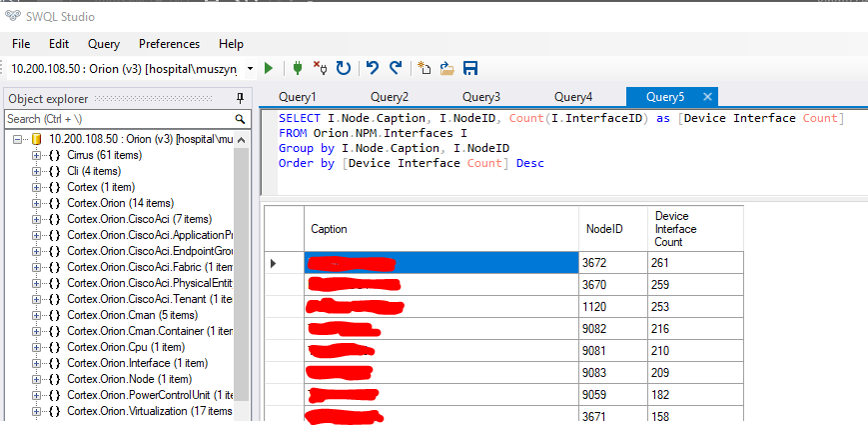Click the NodeID cell 3670

613,285
